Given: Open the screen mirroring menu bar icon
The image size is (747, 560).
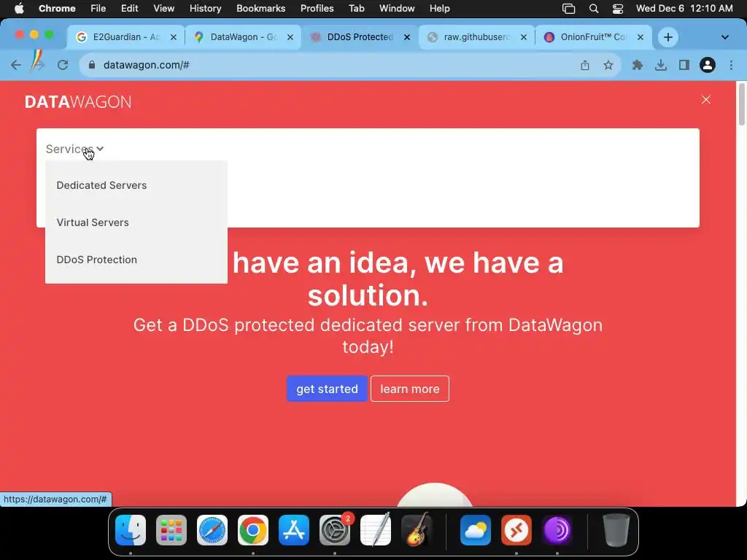Looking at the screenshot, I should 569,9.
